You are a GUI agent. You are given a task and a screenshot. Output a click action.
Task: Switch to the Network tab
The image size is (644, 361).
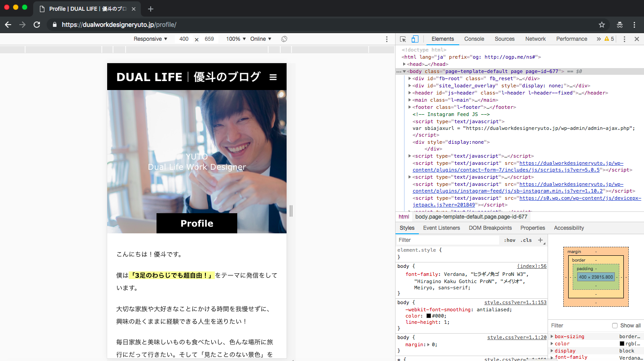535,39
